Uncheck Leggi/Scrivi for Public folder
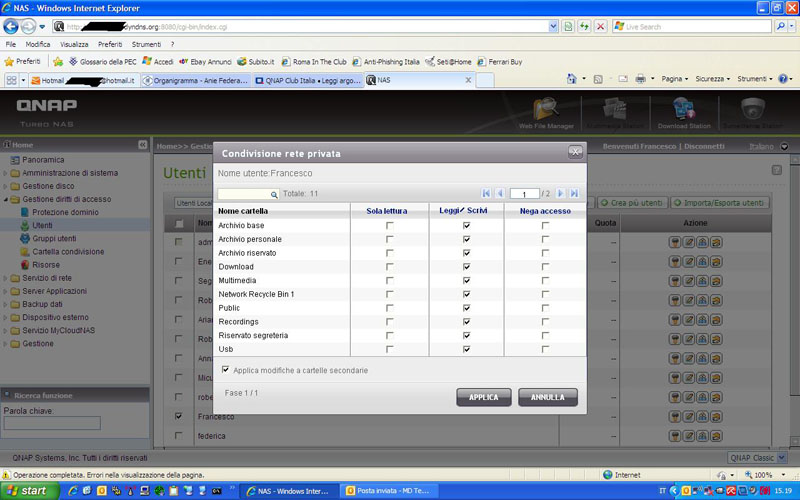 [x=467, y=308]
